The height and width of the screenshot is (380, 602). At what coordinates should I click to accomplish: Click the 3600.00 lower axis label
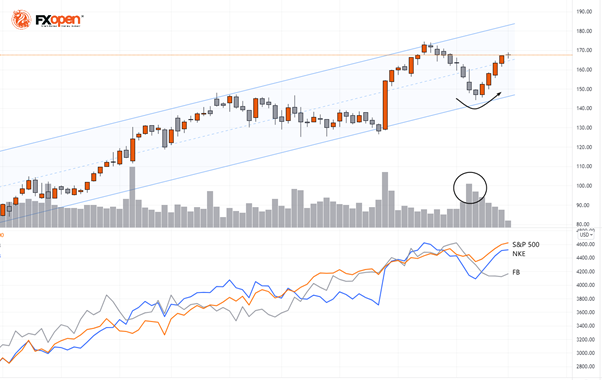pyautogui.click(x=585, y=312)
